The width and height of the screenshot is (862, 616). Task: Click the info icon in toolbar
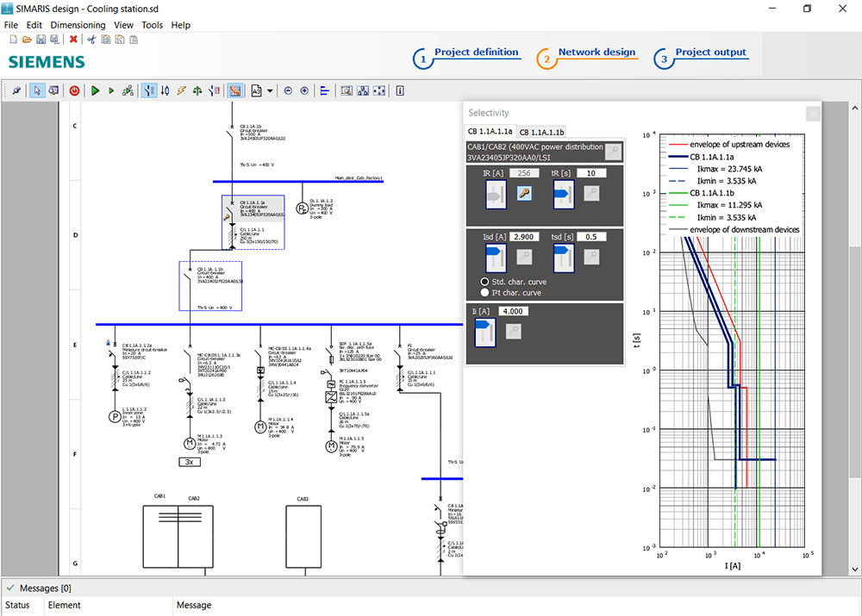click(400, 90)
